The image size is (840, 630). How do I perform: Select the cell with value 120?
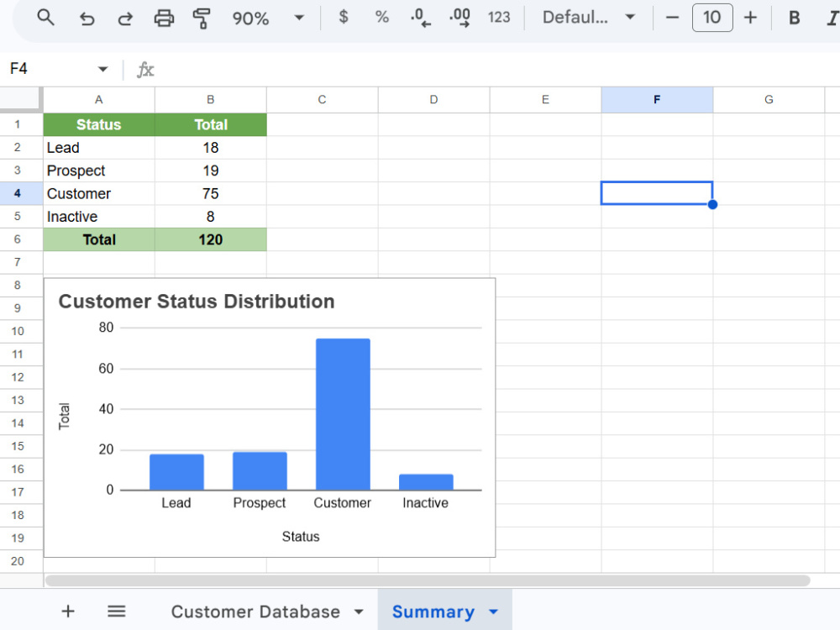(x=211, y=239)
